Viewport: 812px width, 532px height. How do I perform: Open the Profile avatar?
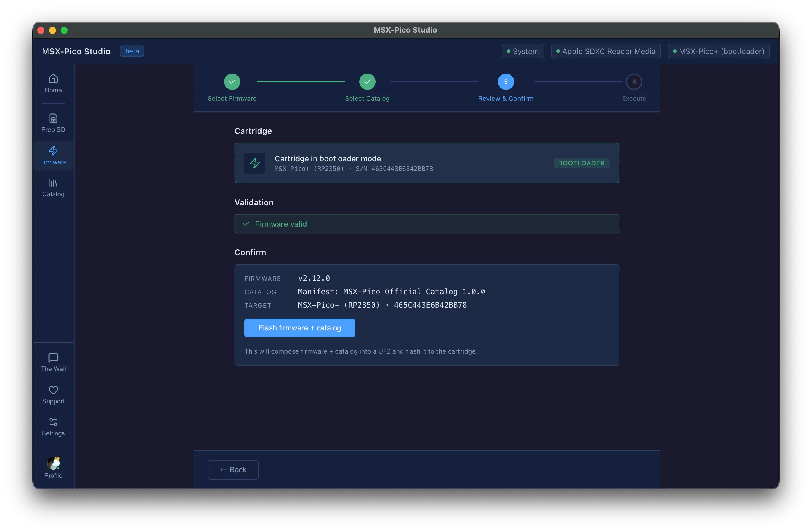point(53,463)
